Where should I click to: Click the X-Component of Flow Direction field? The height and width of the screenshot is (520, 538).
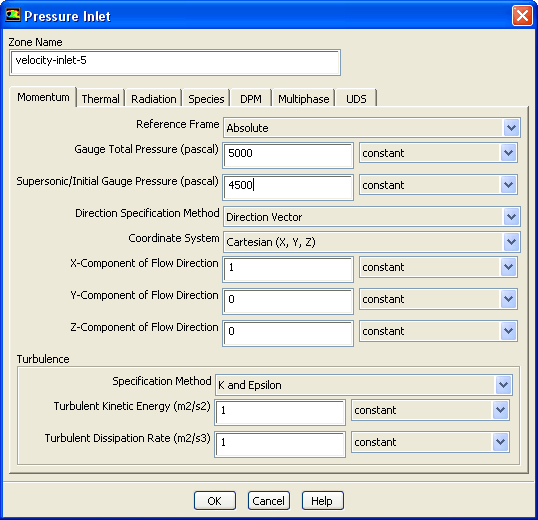click(x=288, y=270)
